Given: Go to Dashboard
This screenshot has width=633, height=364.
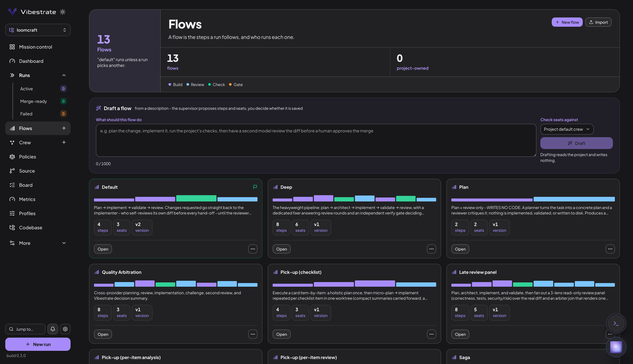Looking at the screenshot, I should click(x=38, y=61).
